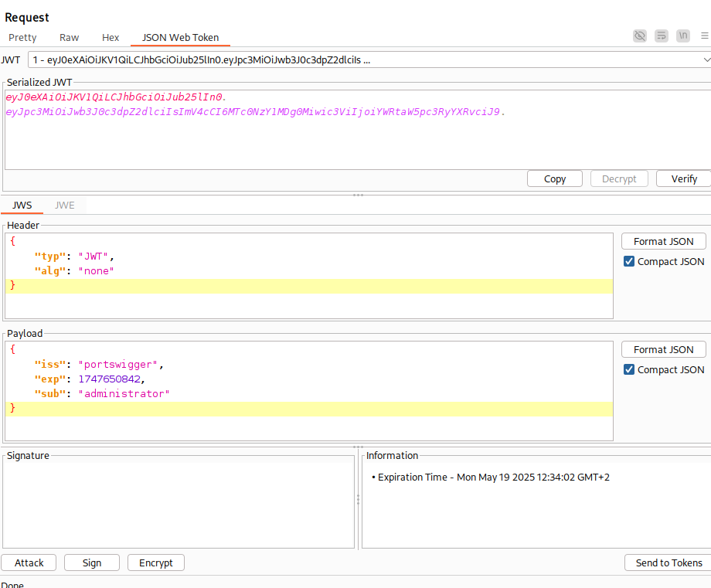The height and width of the screenshot is (588, 711).
Task: Click the Decrypt button
Action: pos(619,179)
